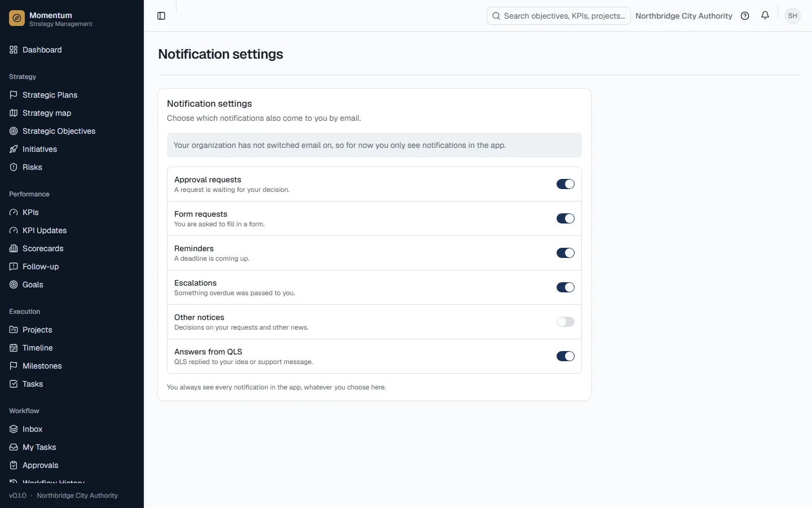
Task: Click the 'You always see every notification' note
Action: [276, 387]
